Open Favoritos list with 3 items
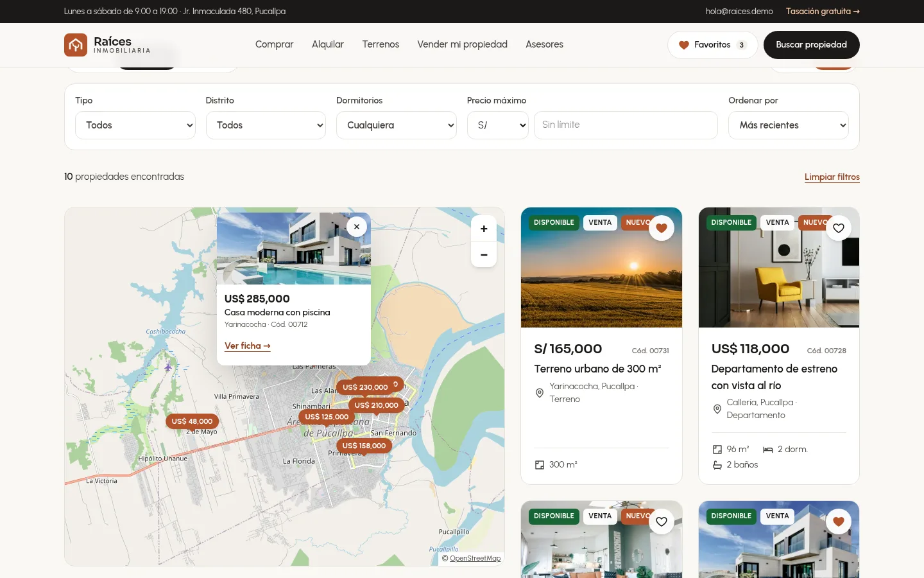 click(713, 45)
